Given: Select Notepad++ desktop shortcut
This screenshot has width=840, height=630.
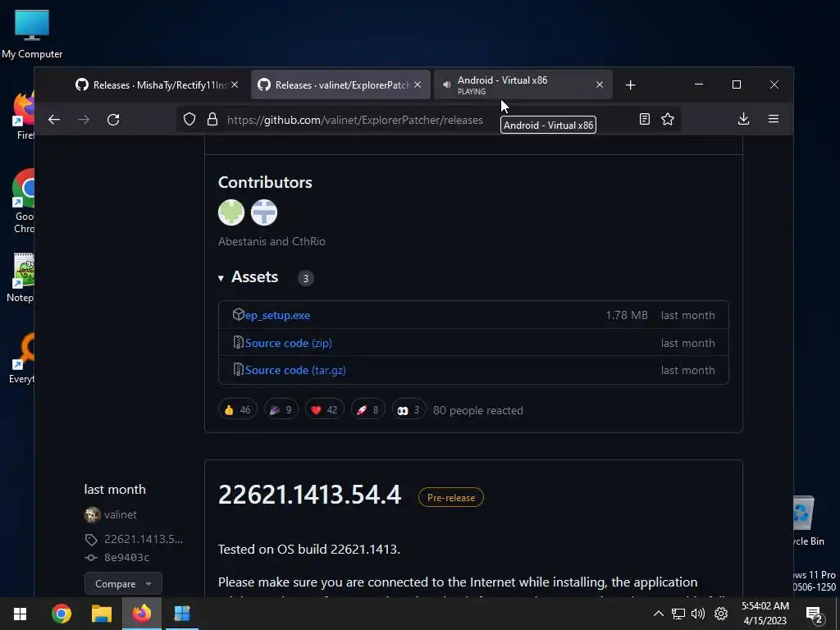Looking at the screenshot, I should coord(22,278).
